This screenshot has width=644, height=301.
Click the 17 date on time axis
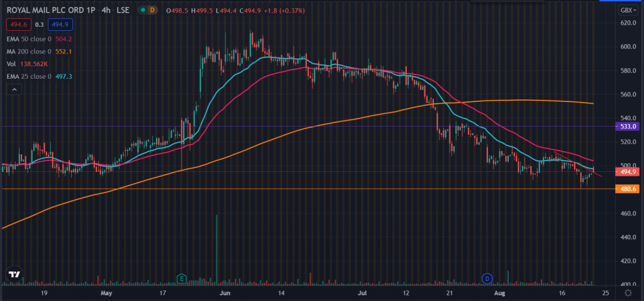pyautogui.click(x=162, y=293)
